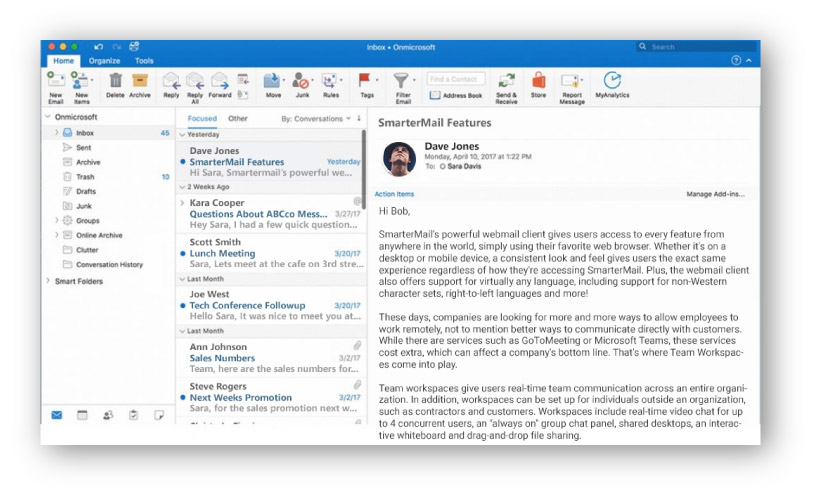Switch to the Organize tab
The width and height of the screenshot is (816, 495).
point(104,61)
